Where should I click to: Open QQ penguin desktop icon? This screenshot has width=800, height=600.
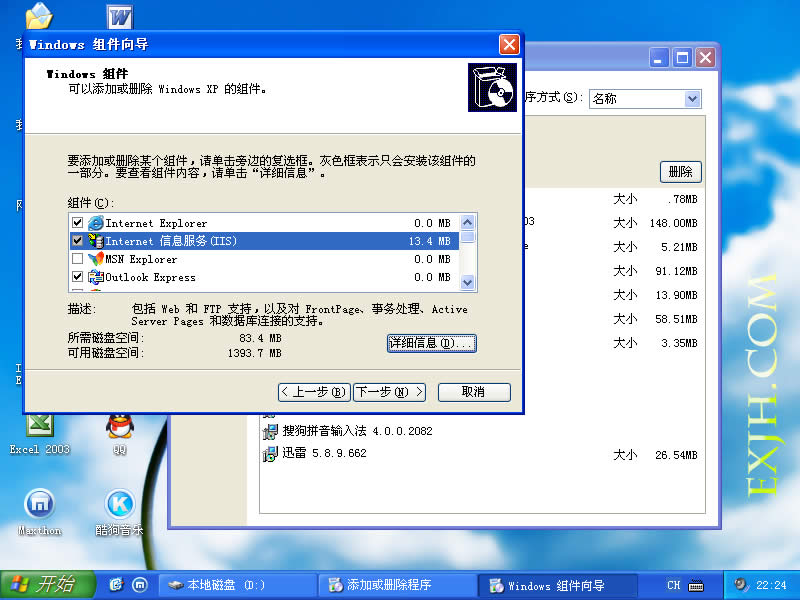click(120, 434)
